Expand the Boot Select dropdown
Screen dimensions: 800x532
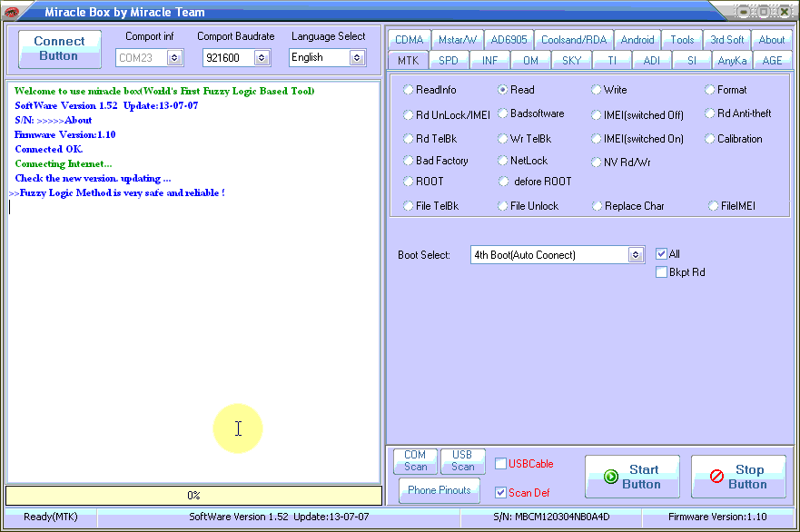pyautogui.click(x=636, y=254)
